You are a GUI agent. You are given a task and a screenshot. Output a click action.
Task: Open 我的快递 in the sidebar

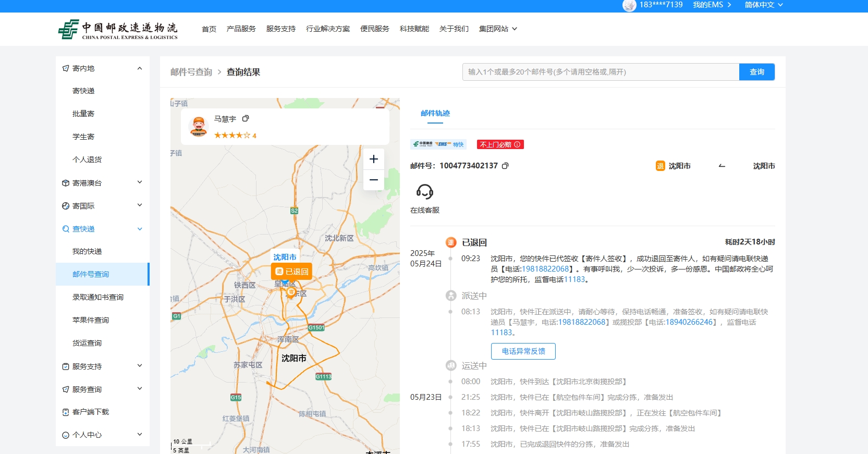coord(87,251)
